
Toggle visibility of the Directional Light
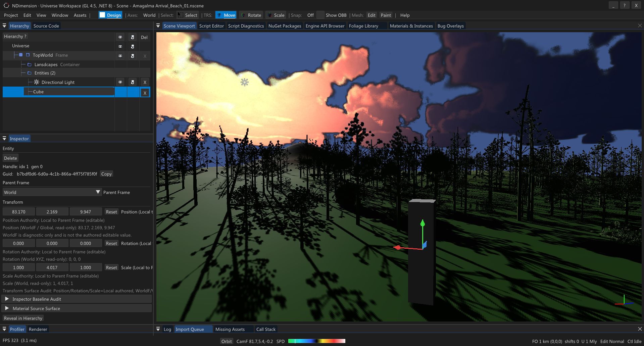120,82
